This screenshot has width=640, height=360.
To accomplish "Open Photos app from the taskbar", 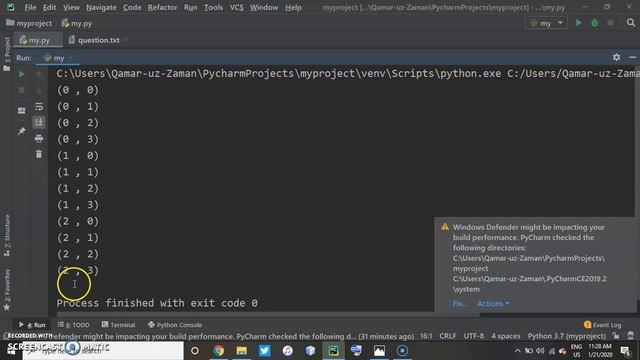I will click(379, 351).
